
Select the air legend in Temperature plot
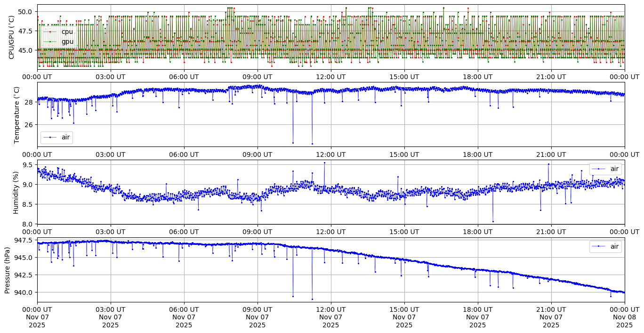point(56,137)
